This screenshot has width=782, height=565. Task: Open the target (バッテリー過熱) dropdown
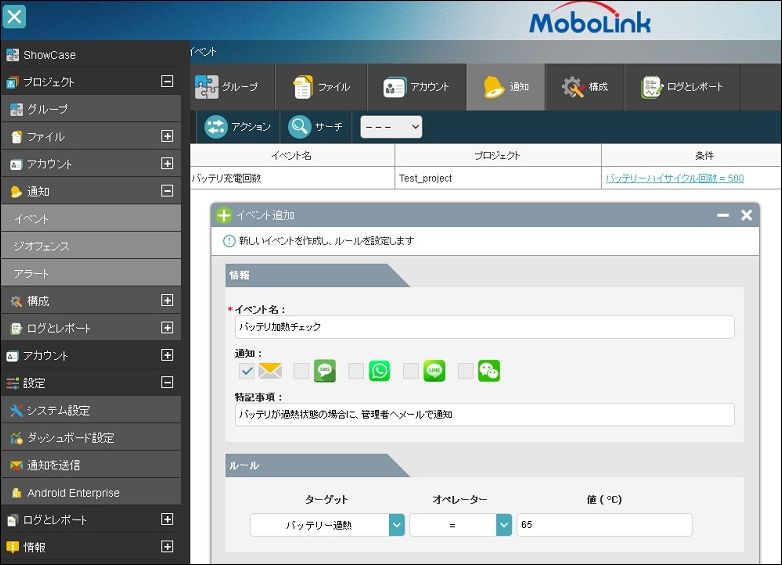click(396, 525)
